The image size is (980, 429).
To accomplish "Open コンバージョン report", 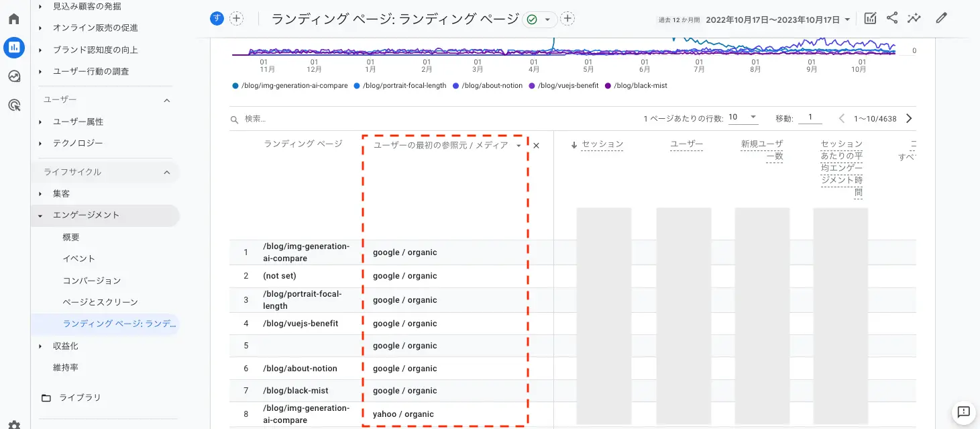I will (92, 281).
